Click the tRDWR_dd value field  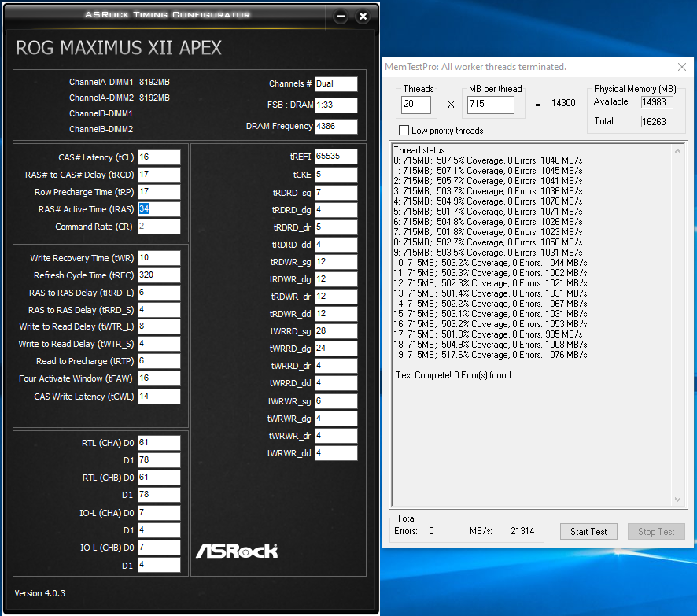336,314
